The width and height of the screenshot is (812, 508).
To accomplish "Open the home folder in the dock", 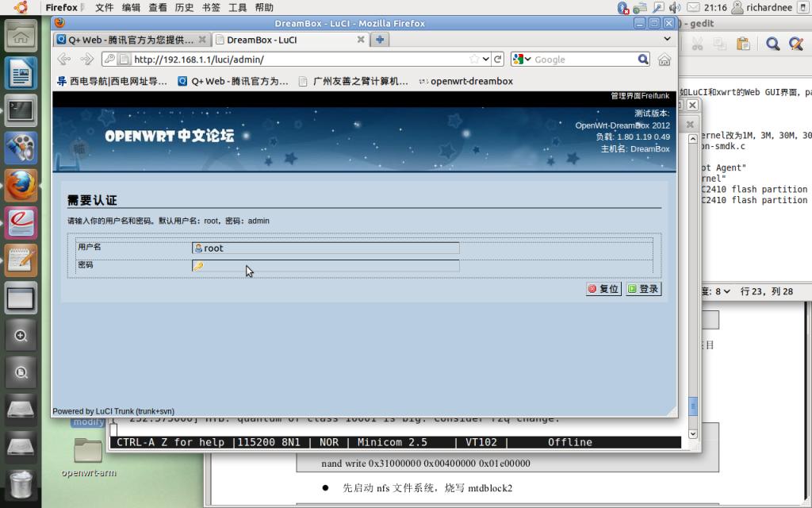I will (21, 37).
